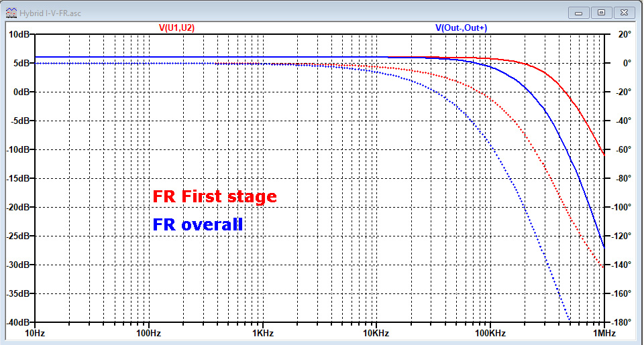Click the -20° phase axis label
This screenshot has width=644, height=345.
click(623, 92)
